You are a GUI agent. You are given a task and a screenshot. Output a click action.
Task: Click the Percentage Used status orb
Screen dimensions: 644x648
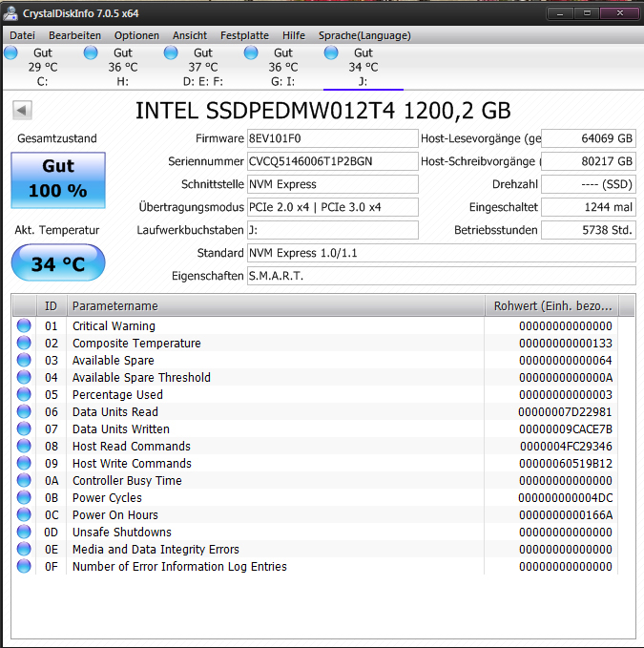(x=24, y=395)
